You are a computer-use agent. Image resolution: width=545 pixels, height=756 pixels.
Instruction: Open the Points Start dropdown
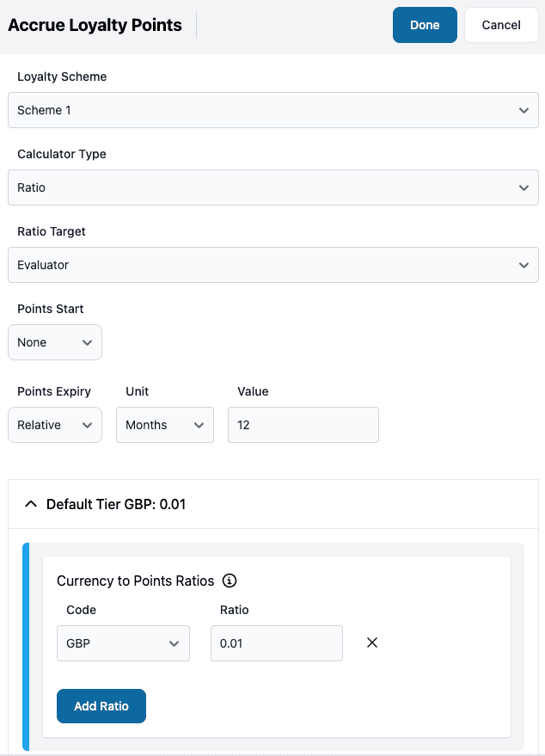[55, 342]
